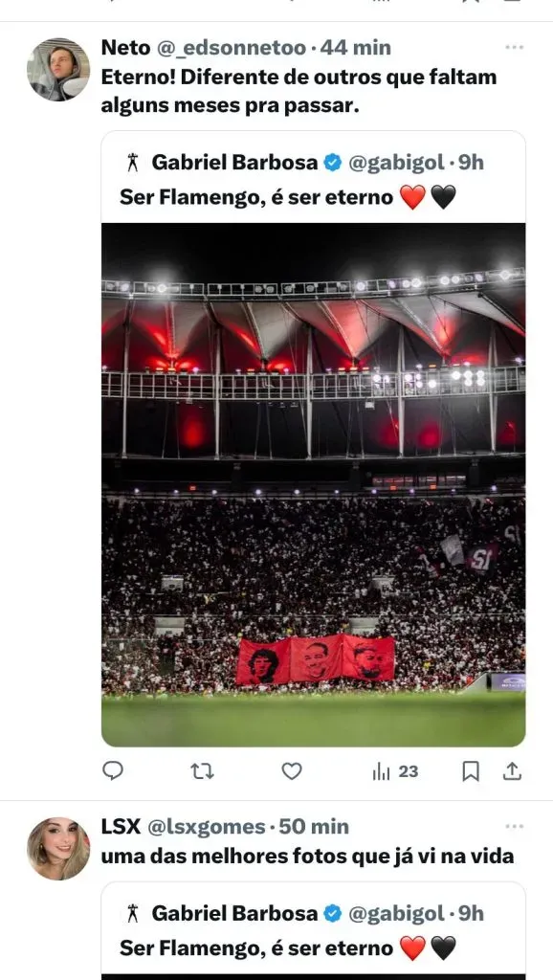This screenshot has height=980, width=553.
Task: Open the Maracanã stadium photo
Action: pos(314,484)
